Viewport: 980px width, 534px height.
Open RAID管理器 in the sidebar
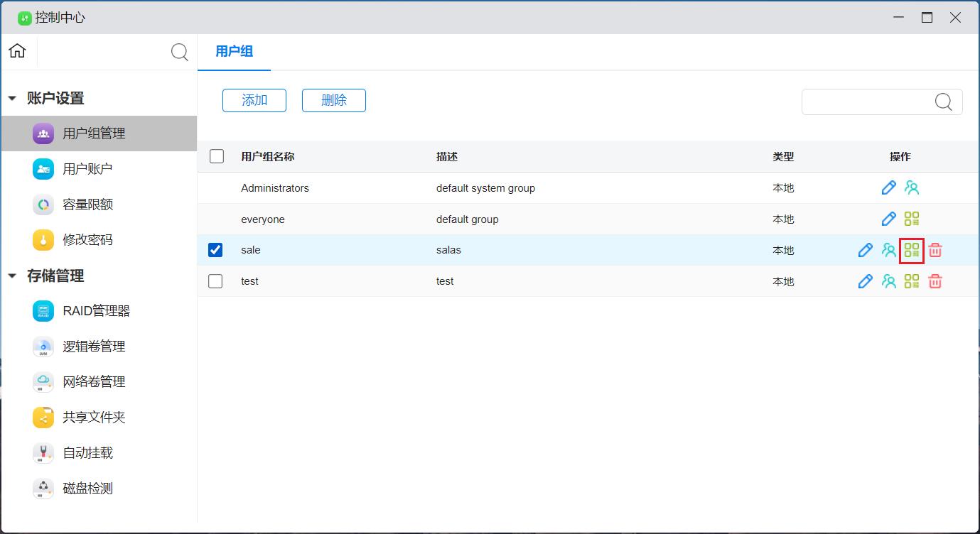coord(96,311)
